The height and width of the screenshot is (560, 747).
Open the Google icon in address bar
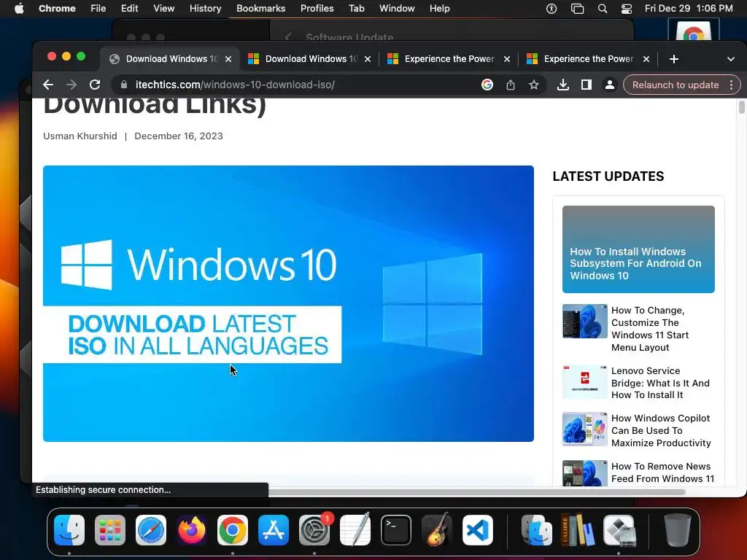click(x=487, y=85)
